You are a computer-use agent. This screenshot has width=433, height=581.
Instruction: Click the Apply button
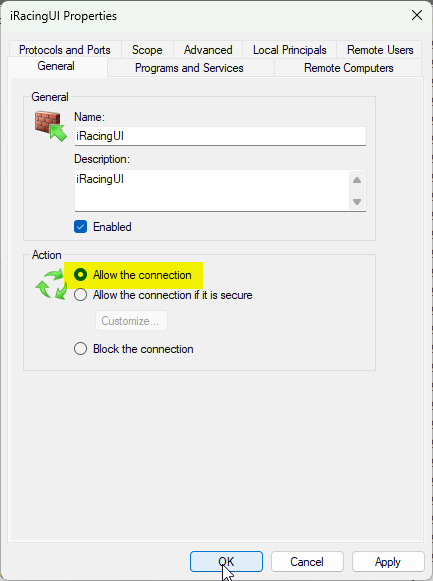(x=388, y=562)
